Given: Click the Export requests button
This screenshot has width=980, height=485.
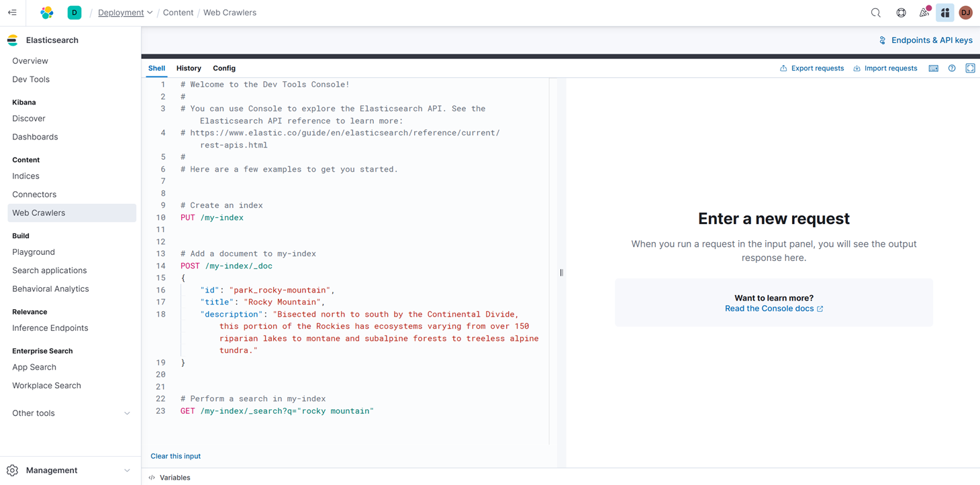Looking at the screenshot, I should [812, 68].
